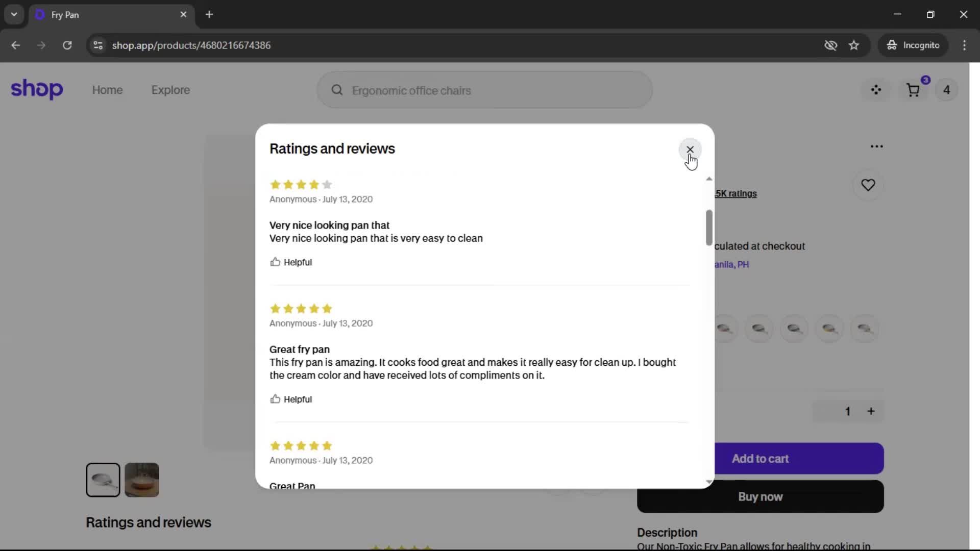Screen dimensions: 980x551
Task: Mark the 'Great fry pan' review Helpful
Action: tap(291, 399)
